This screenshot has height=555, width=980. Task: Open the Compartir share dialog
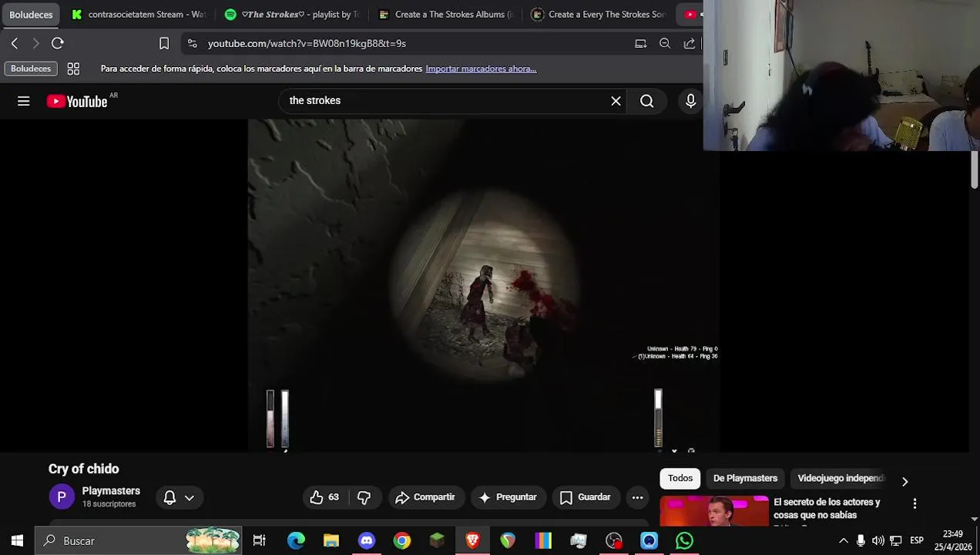pyautogui.click(x=425, y=497)
